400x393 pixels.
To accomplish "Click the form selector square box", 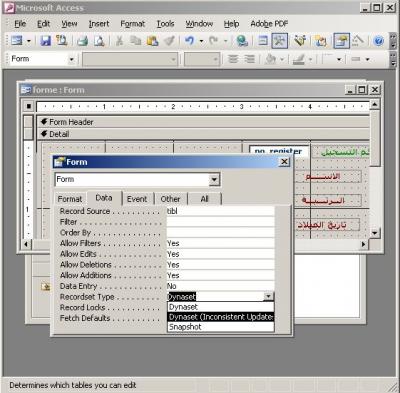I will tap(29, 106).
